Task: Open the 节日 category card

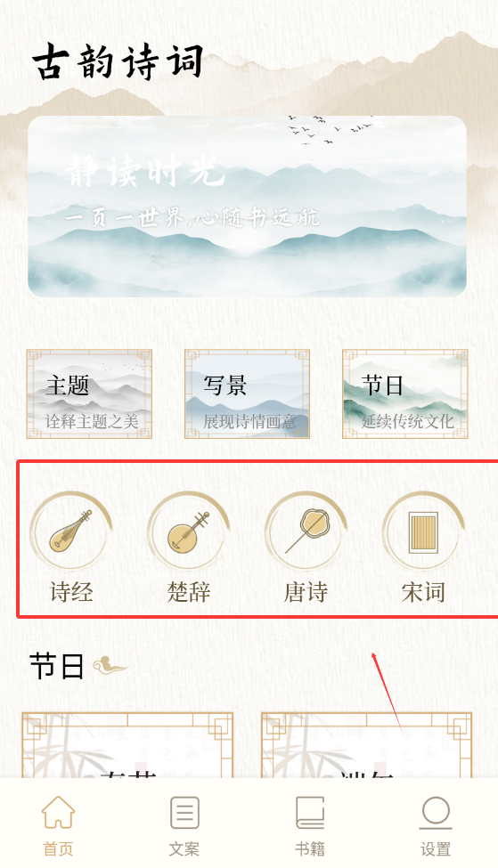Action: pyautogui.click(x=405, y=394)
